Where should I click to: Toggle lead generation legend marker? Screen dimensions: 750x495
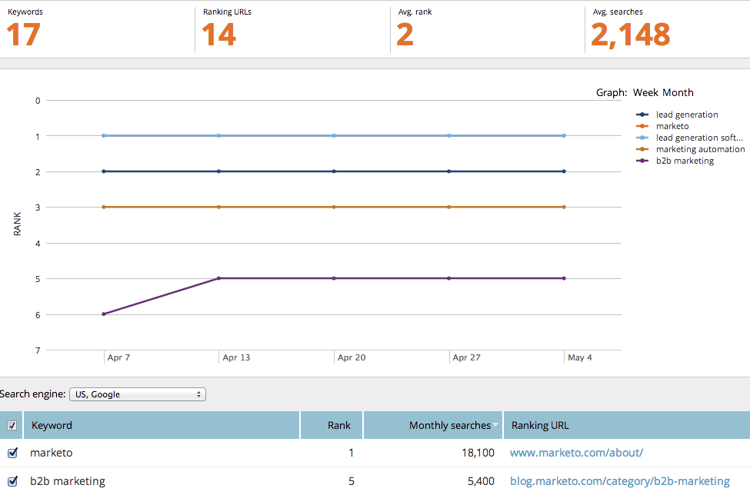(x=642, y=115)
